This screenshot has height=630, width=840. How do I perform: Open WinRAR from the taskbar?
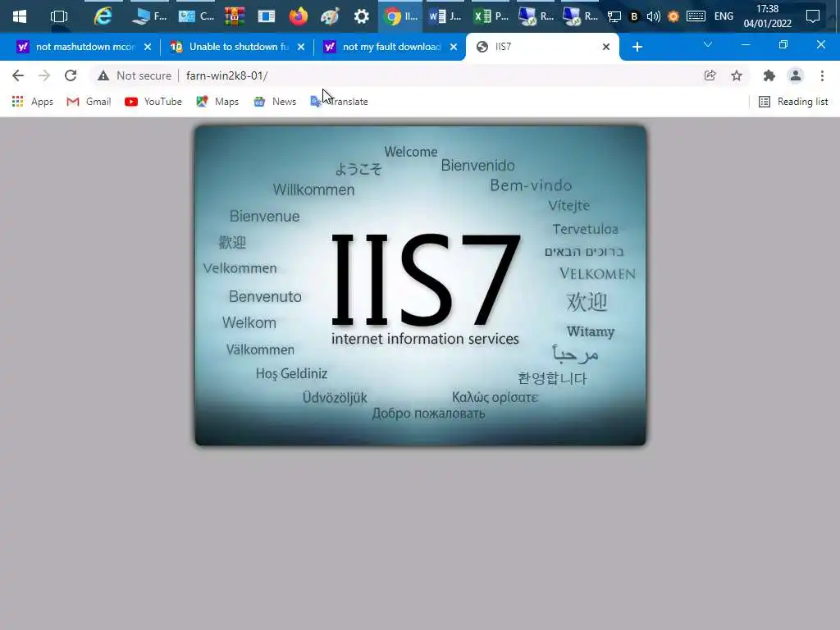[234, 16]
